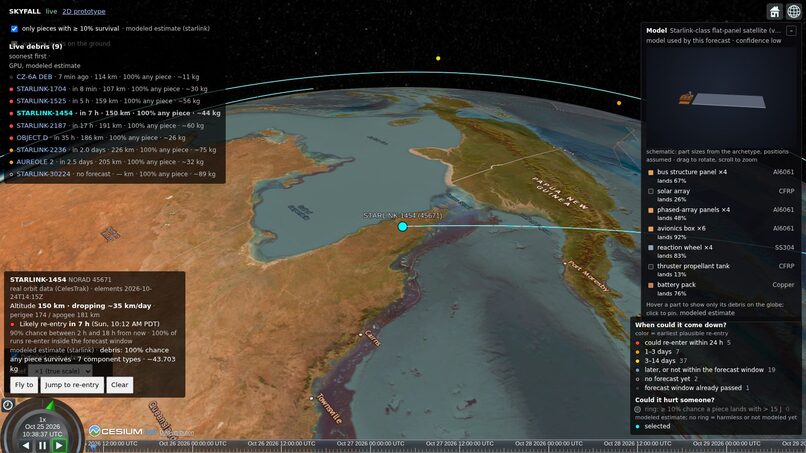Select STARLINK-2187 debris row
The image size is (806, 453).
coord(106,125)
